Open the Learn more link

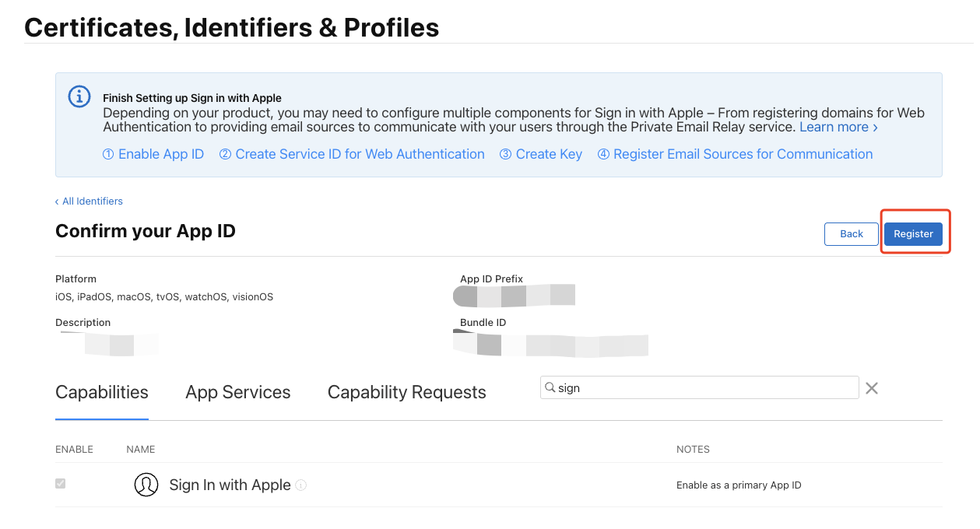(838, 127)
